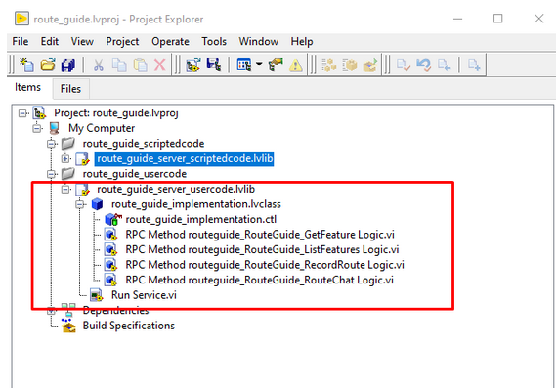Click the single package box toolbar icon
This screenshot has width=556, height=392.
350,65
